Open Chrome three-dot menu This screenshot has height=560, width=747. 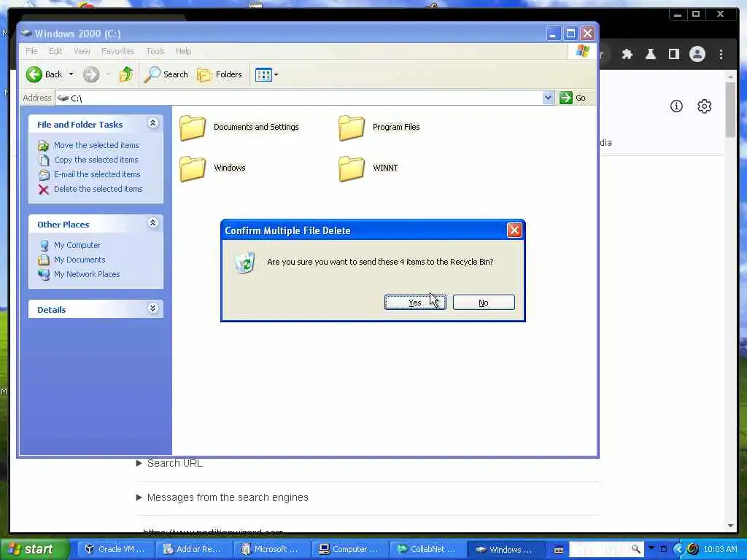721,54
